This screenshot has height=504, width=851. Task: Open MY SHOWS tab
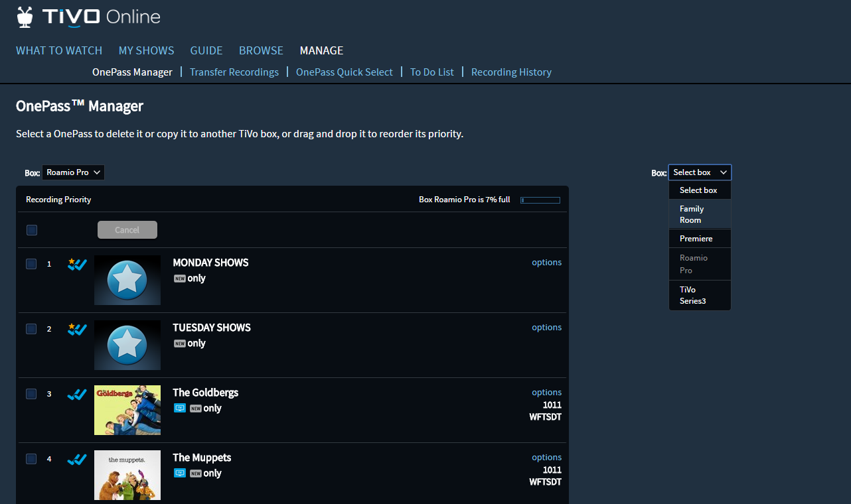tap(146, 50)
